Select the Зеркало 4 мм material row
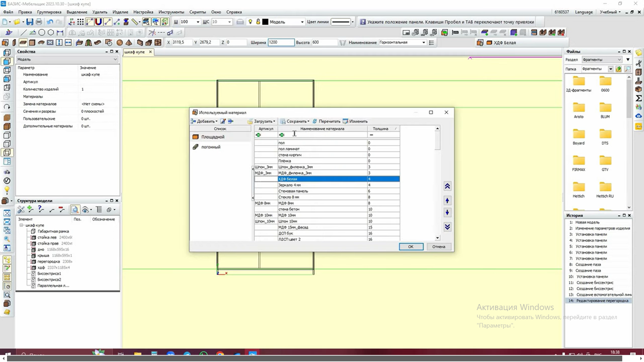The height and width of the screenshot is (362, 644). 327,185
